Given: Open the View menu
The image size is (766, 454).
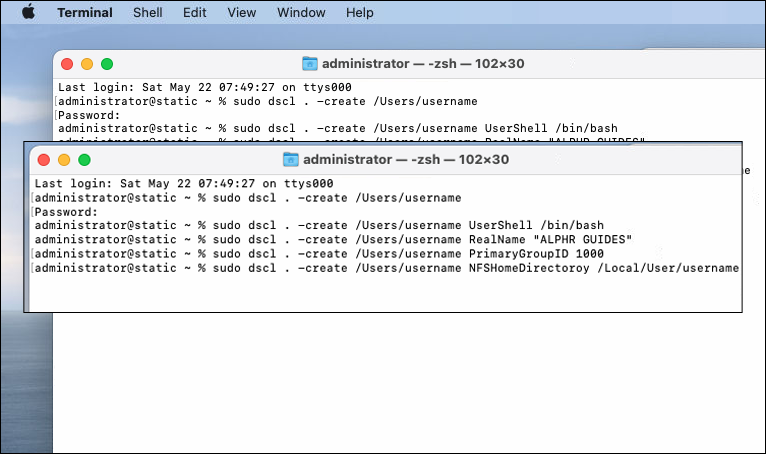Looking at the screenshot, I should pos(241,12).
